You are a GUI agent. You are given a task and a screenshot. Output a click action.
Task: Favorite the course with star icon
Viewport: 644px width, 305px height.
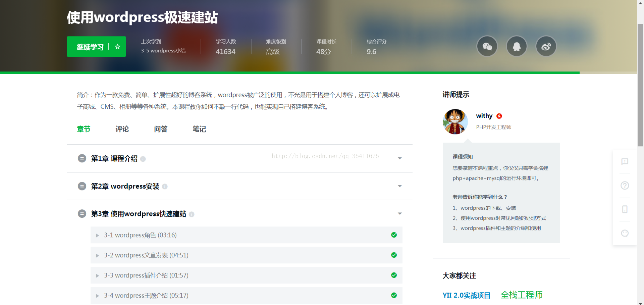[117, 47]
